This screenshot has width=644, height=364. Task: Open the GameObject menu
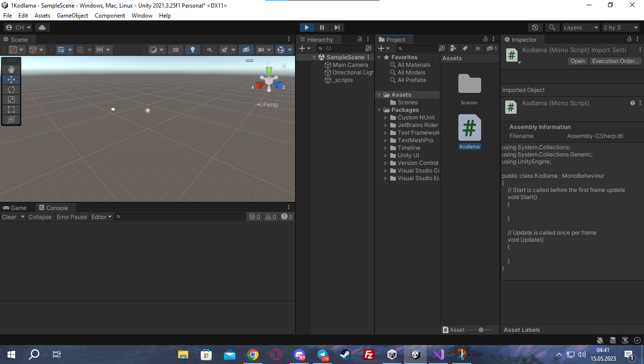[x=72, y=15]
